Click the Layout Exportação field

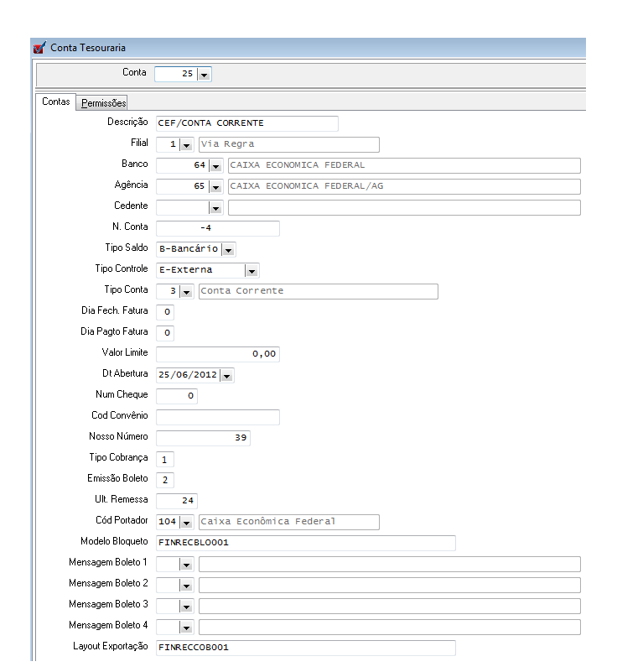tap(305, 648)
